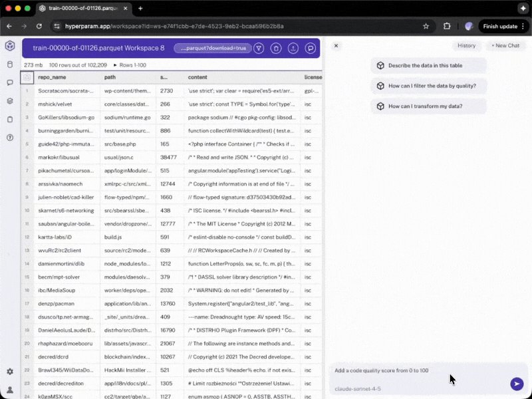Open the Finish update menu dots
Screen dimensions: 532x399
[523, 27]
